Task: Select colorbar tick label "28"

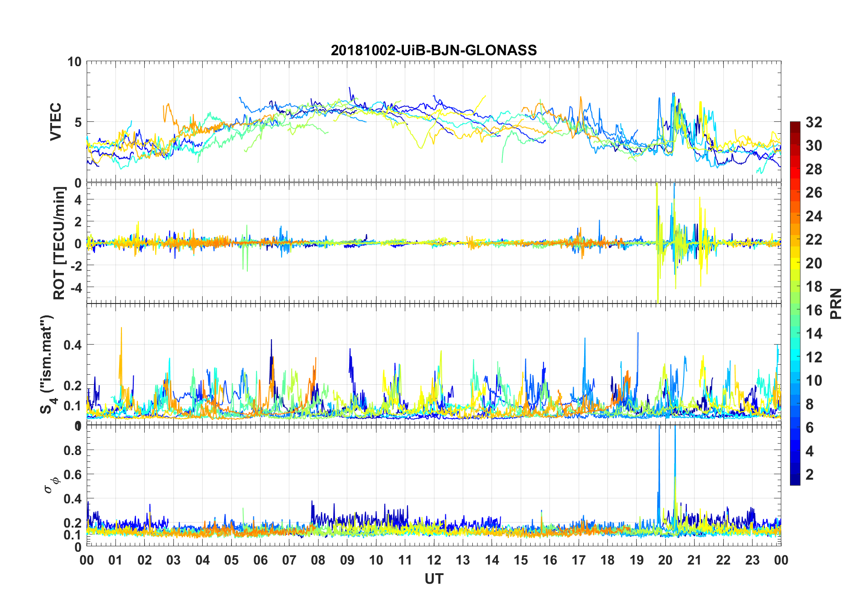Action: tap(814, 169)
